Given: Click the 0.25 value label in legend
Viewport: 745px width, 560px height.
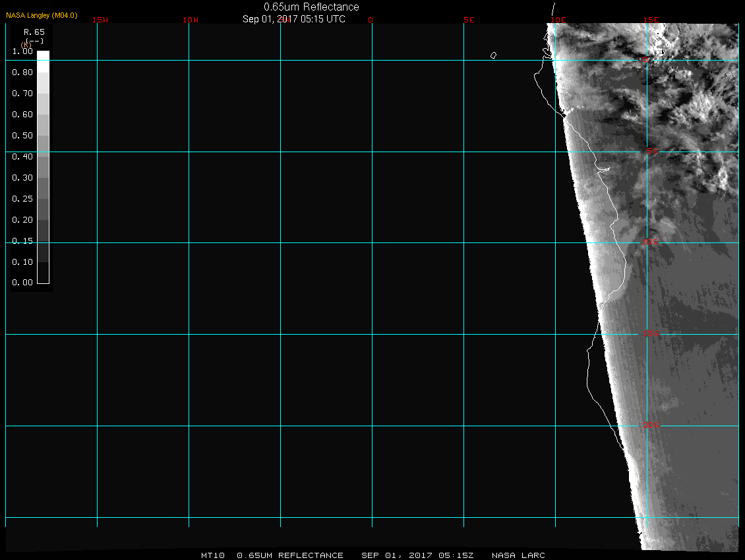Looking at the screenshot, I should tap(22, 198).
